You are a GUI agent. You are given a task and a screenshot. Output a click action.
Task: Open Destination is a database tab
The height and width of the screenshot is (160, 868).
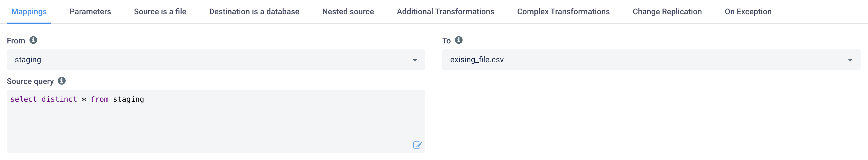254,12
